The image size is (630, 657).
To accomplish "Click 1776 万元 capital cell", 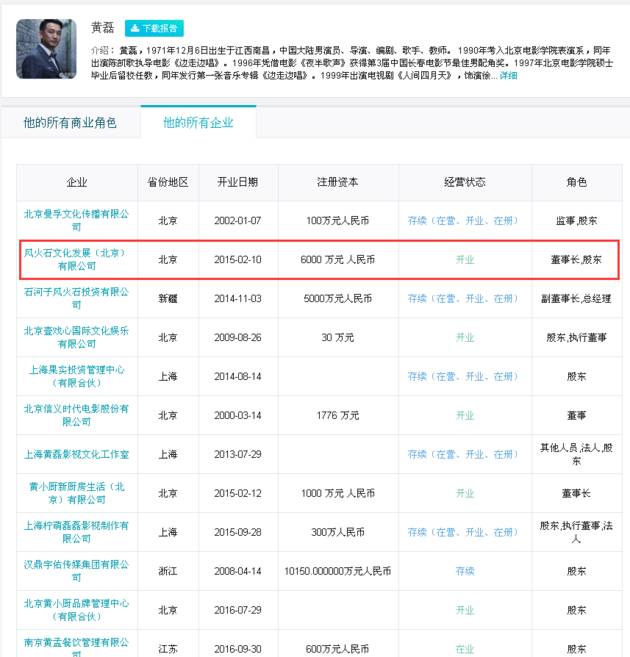I will [338, 415].
